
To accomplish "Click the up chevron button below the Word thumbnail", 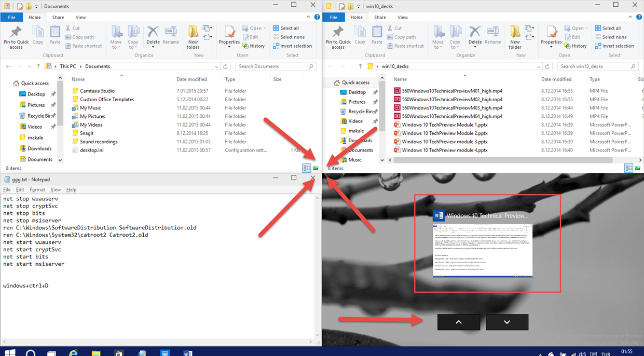I will (x=459, y=322).
